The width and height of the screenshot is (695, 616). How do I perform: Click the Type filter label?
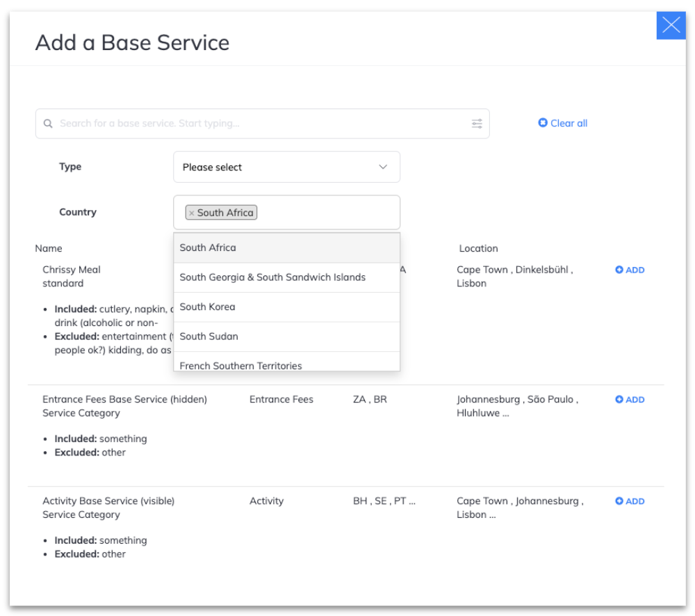(70, 167)
